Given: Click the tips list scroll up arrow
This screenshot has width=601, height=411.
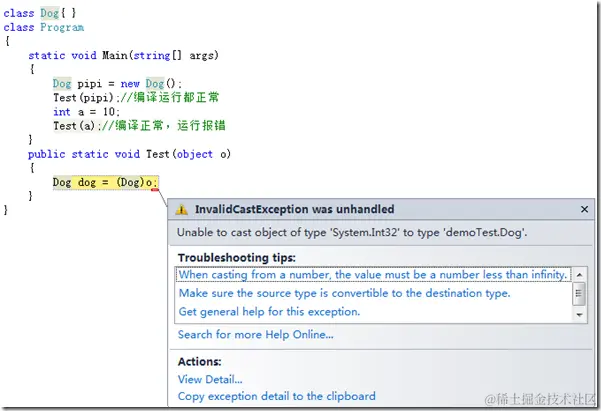Looking at the screenshot, I should [580, 275].
